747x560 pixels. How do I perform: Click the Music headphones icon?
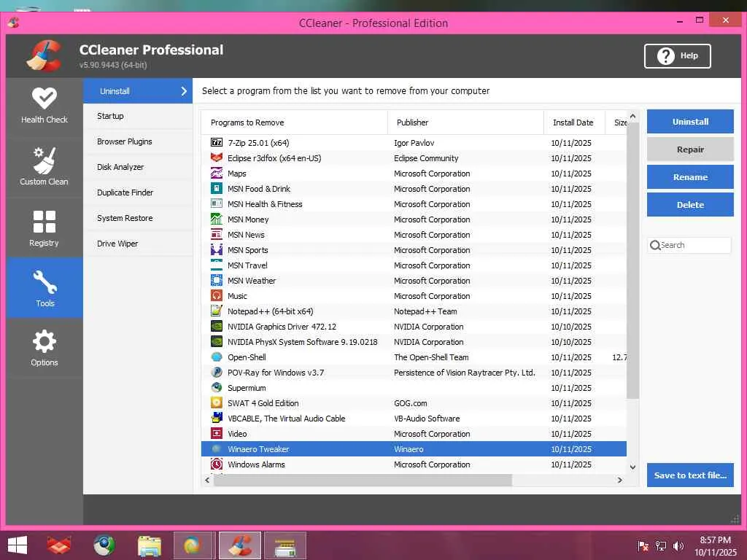pyautogui.click(x=216, y=295)
